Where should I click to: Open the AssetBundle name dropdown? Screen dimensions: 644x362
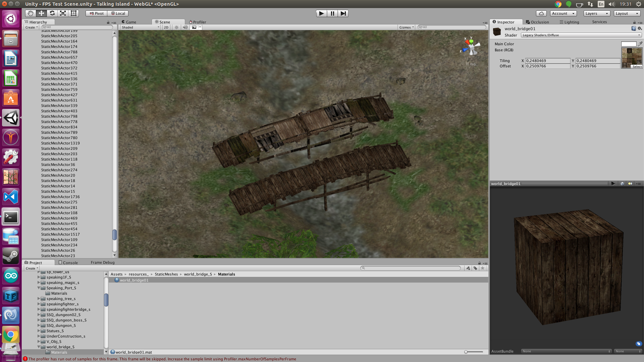[x=567, y=351]
